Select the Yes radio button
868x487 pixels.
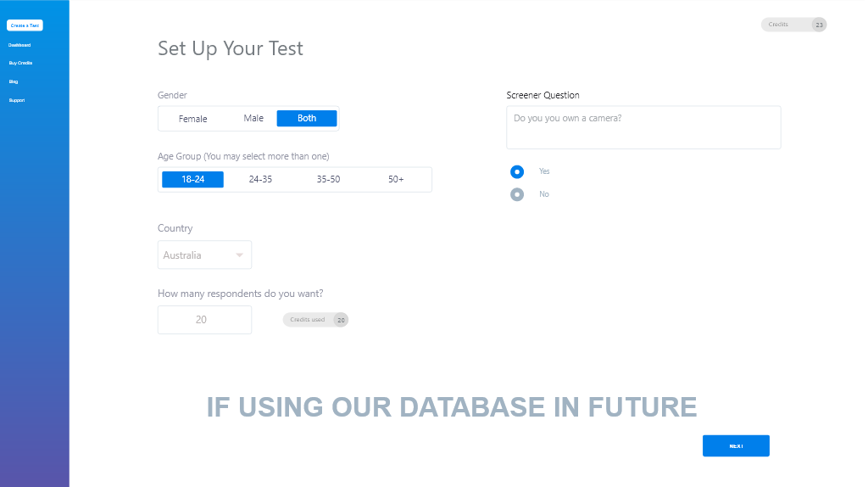tap(517, 171)
